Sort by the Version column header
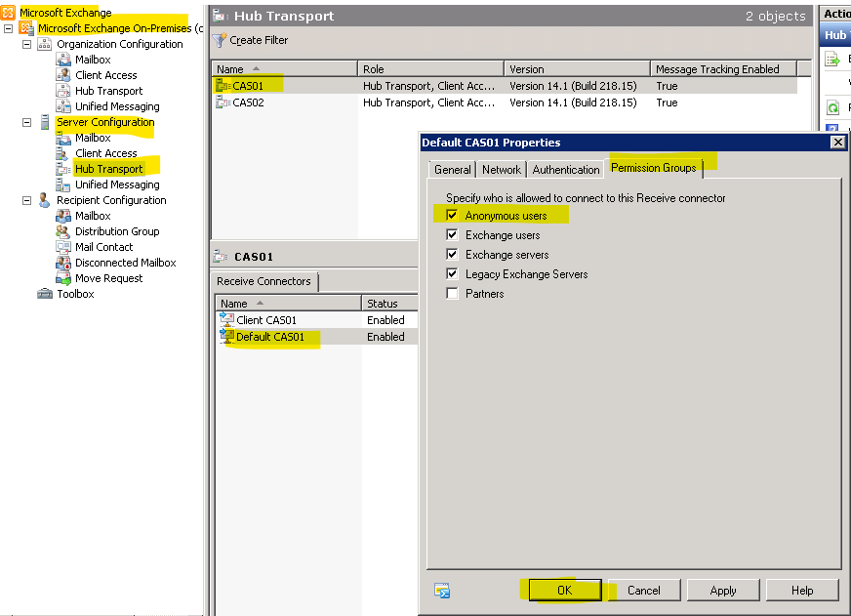The height and width of the screenshot is (616, 851). 576,69
